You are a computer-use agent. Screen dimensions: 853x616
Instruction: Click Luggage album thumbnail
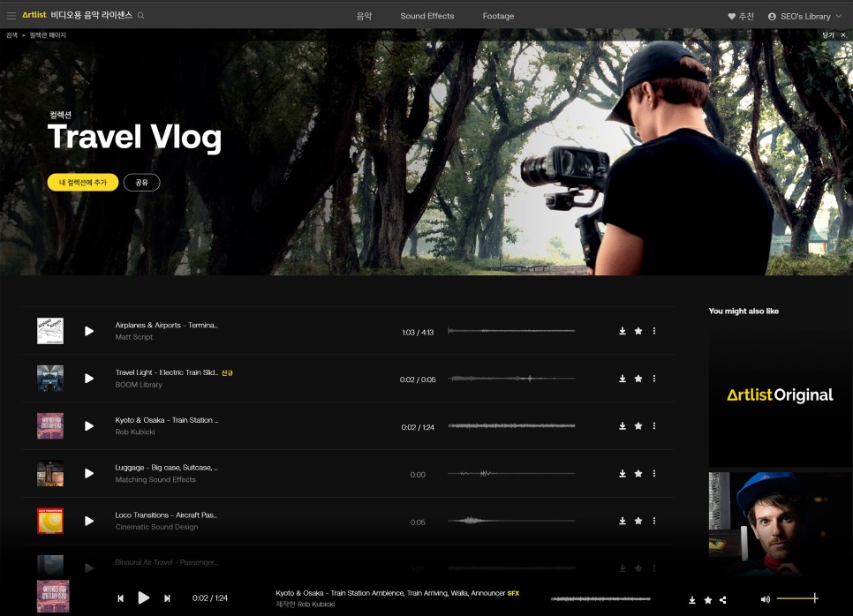(x=50, y=474)
